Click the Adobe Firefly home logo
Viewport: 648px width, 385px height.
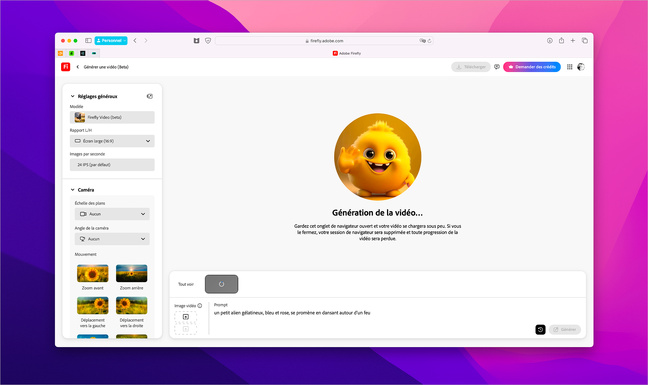pyautogui.click(x=65, y=67)
